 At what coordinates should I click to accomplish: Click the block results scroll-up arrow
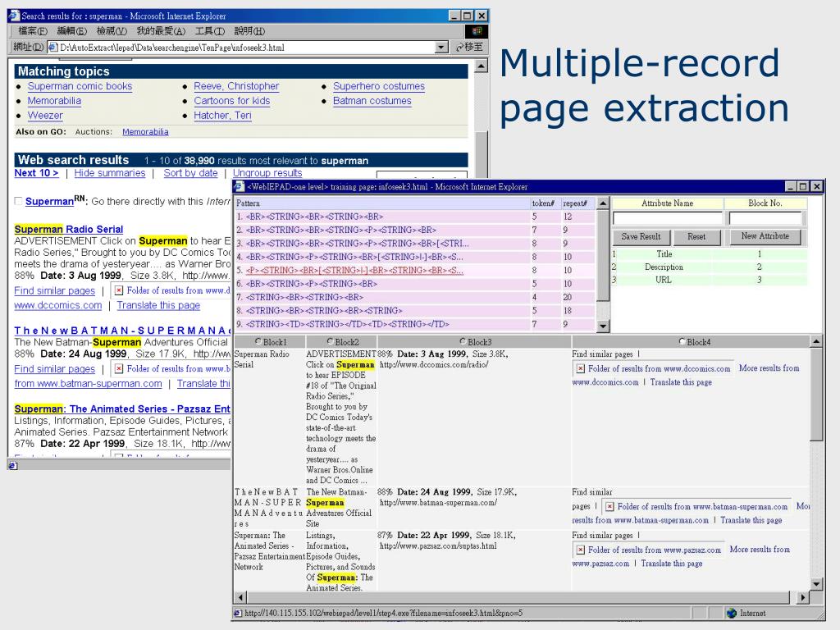(x=816, y=341)
